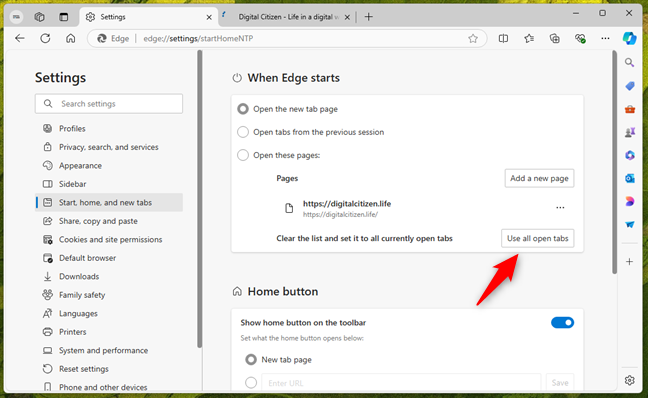
Task: Open sidebar Outlook icon
Action: point(629,178)
